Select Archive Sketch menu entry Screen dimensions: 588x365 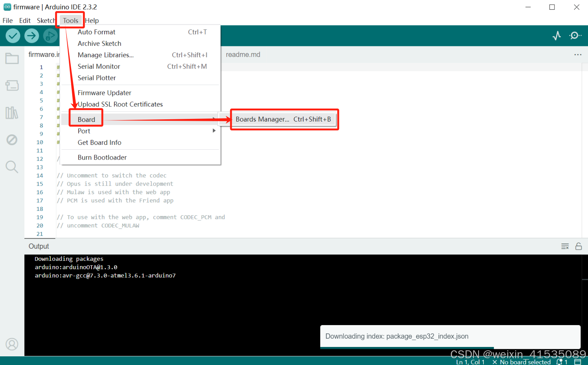coord(140,43)
